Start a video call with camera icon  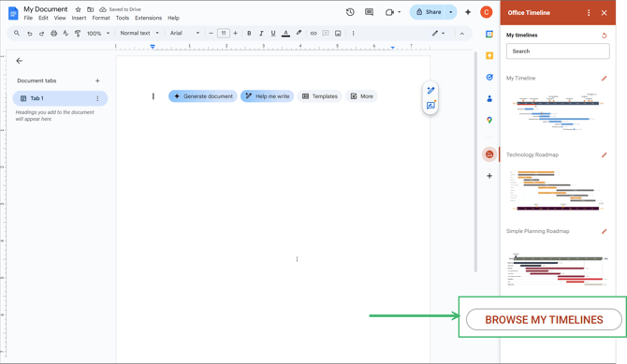pos(389,12)
